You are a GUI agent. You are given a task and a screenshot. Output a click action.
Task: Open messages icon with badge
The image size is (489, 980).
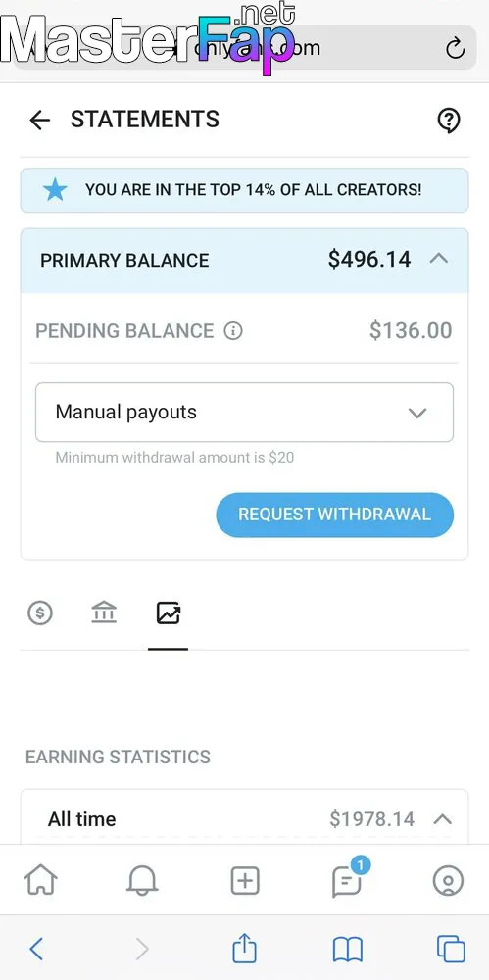click(348, 880)
